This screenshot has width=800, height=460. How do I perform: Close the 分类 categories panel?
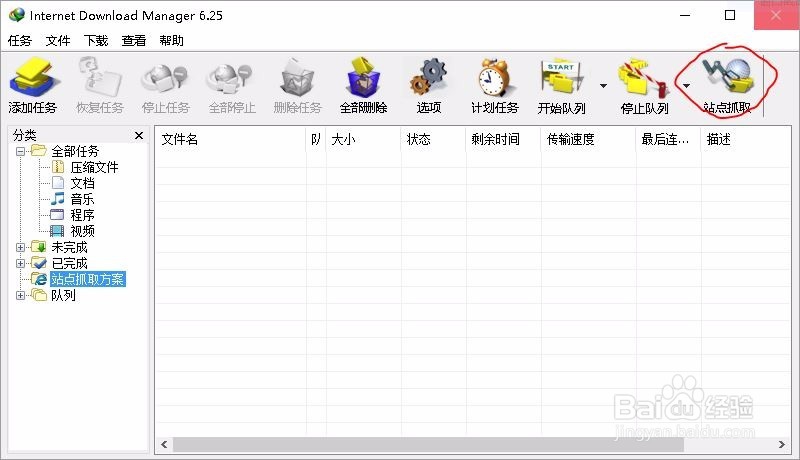139,135
